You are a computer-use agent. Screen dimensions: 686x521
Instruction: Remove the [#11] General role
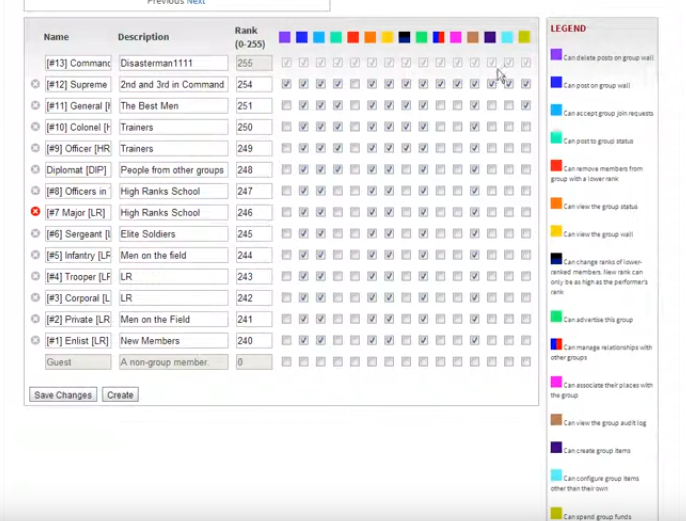36,105
